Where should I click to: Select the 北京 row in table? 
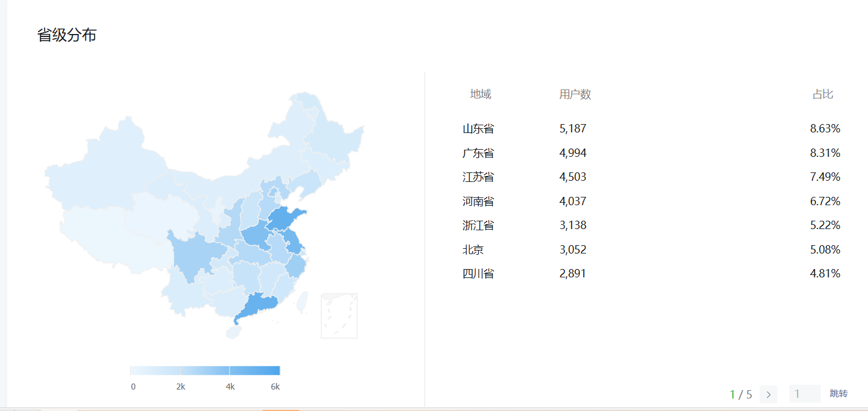coord(473,250)
